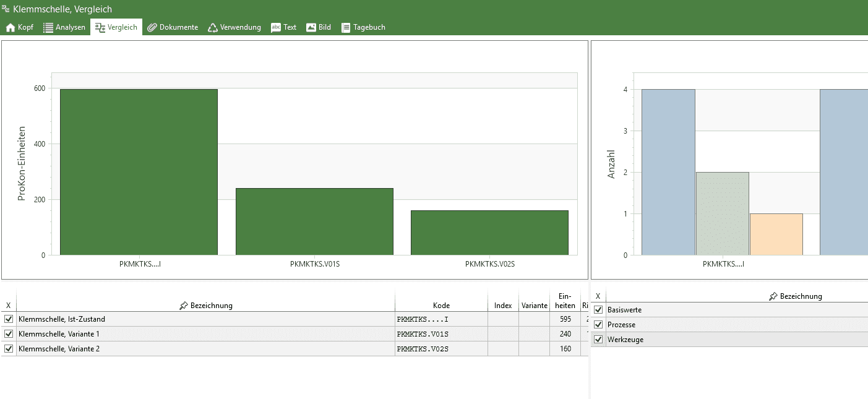Click the Analysen list icon
This screenshot has height=399, width=868.
click(x=48, y=27)
